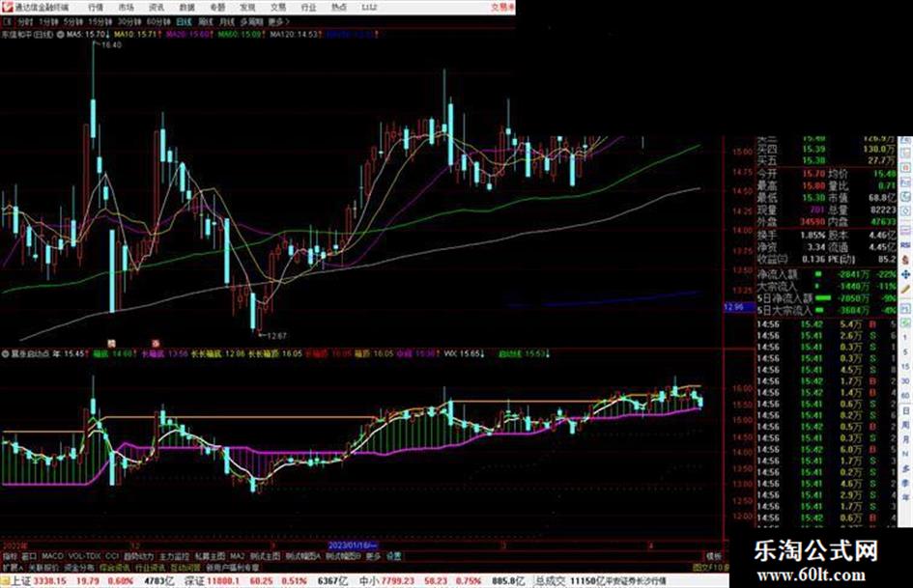Switch to the 15分钟 period tab

click(100, 21)
